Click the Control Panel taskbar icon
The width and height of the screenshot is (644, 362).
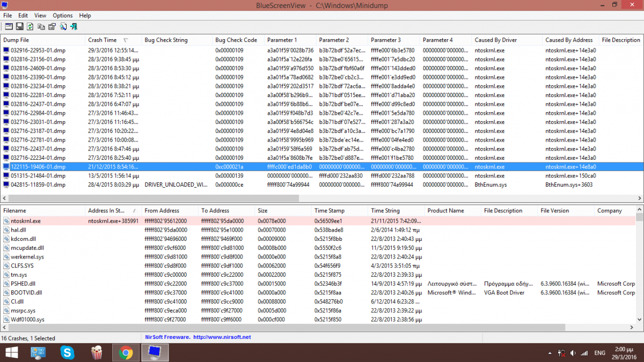pos(38,352)
